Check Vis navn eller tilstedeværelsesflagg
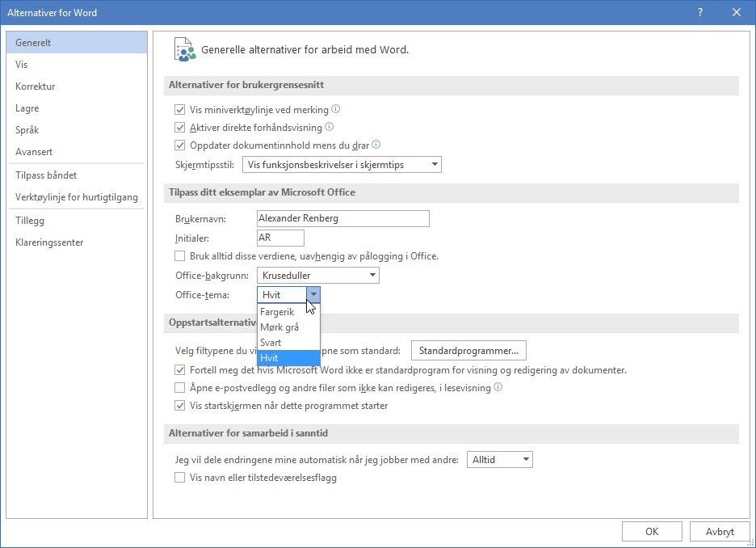The height and width of the screenshot is (548, 756). 180,478
